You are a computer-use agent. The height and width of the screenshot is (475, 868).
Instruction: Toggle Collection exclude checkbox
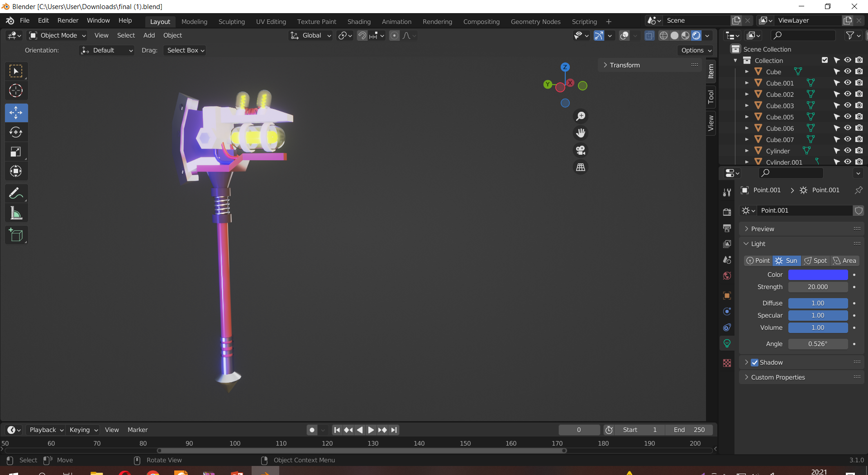[825, 60]
